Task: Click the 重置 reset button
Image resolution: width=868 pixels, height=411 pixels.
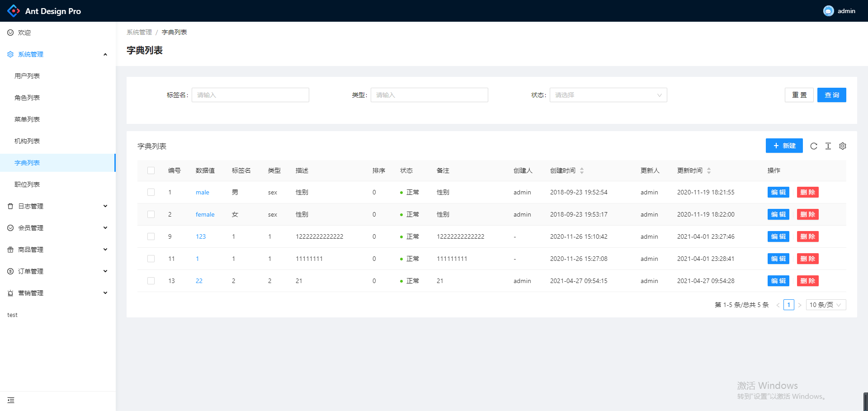Action: pos(799,95)
